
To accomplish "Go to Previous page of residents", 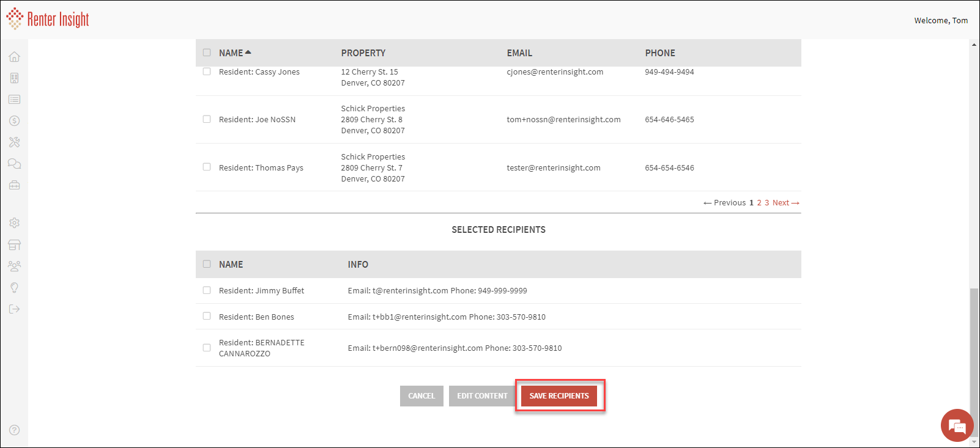I will coord(724,203).
